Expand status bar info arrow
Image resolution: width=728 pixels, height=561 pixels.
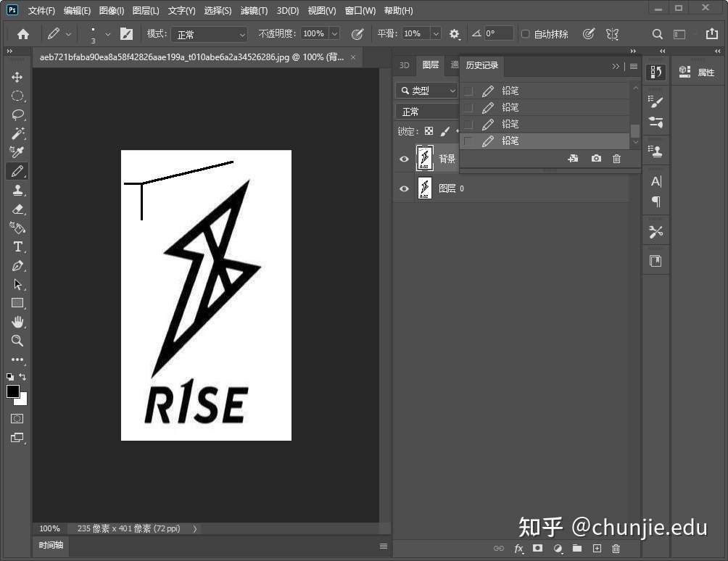click(194, 528)
